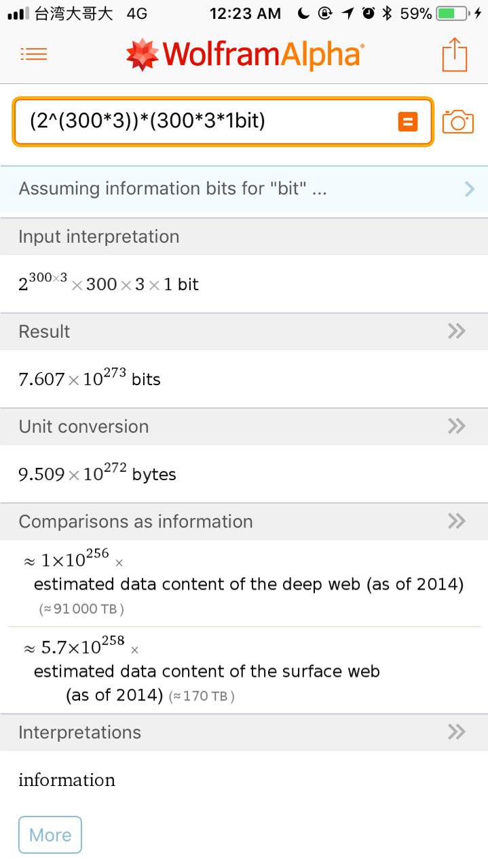Screen dimensions: 488x868
Task: Tap the share icon
Action: coord(455,54)
